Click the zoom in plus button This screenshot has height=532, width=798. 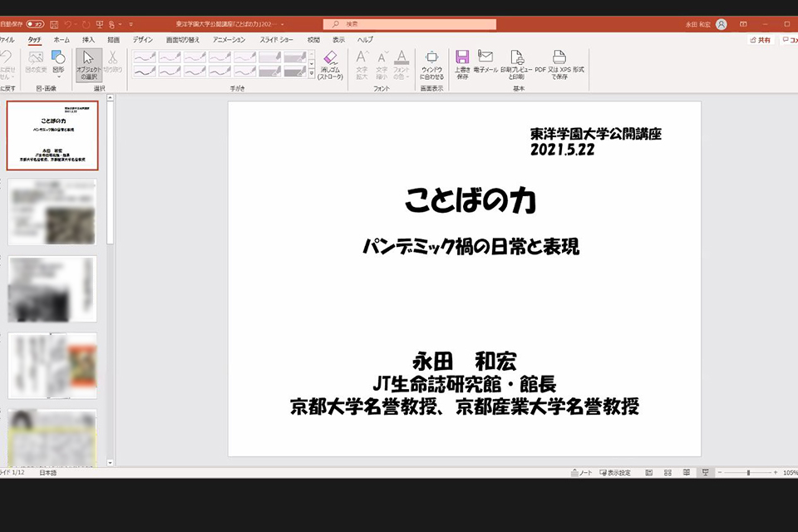775,472
